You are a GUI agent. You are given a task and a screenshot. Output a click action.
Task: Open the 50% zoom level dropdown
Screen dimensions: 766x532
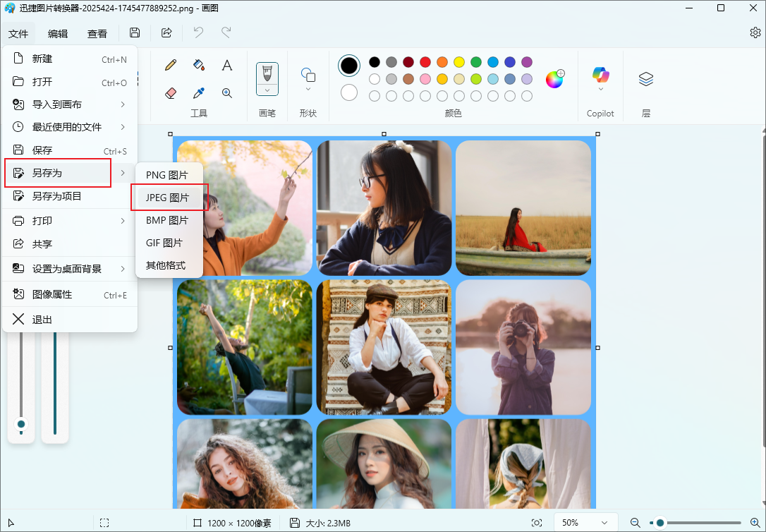pos(585,523)
